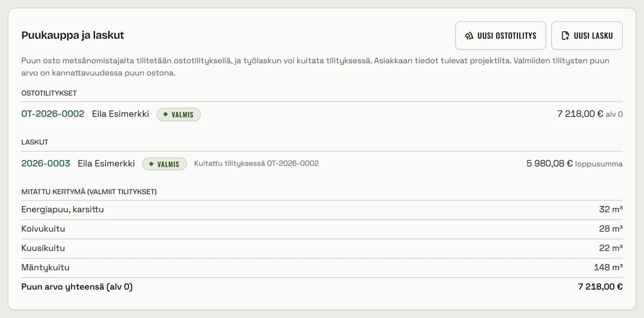Click the 32 m³ volume value
The width and height of the screenshot is (644, 318).
[611, 209]
